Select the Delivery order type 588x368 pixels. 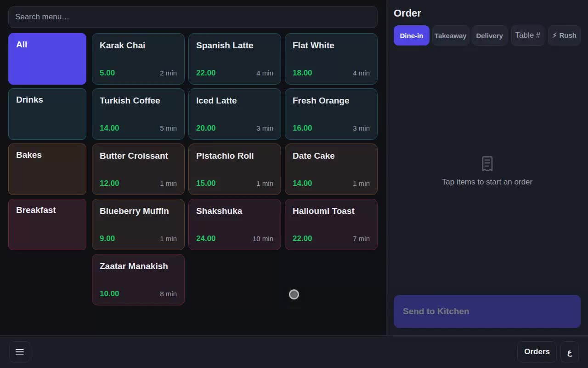click(489, 35)
